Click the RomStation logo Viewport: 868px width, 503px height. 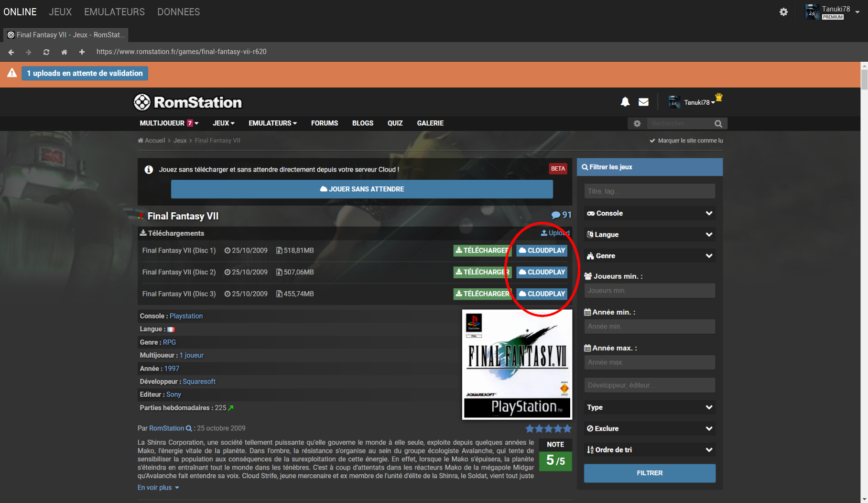pyautogui.click(x=187, y=102)
